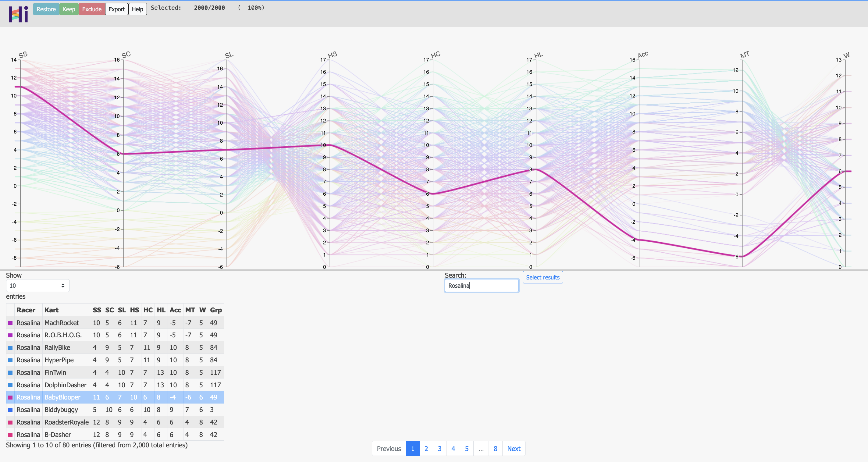Sort table by Grp column header
Image resolution: width=868 pixels, height=462 pixels.
(216, 310)
